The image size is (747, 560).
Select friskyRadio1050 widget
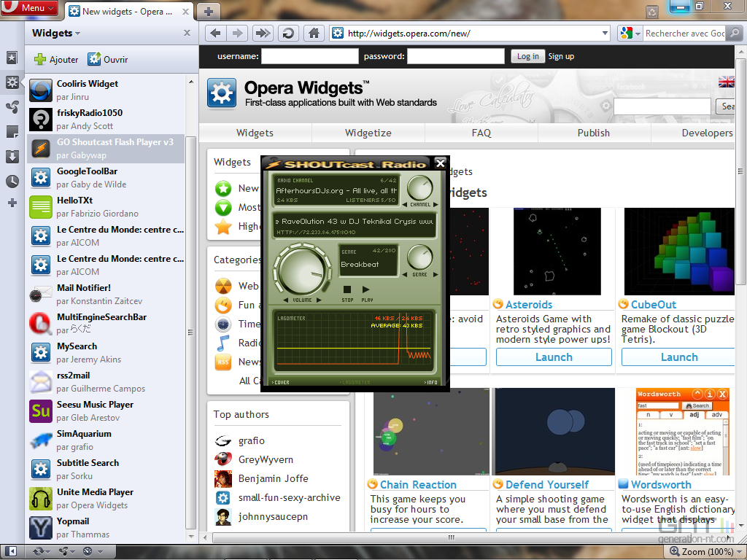106,119
